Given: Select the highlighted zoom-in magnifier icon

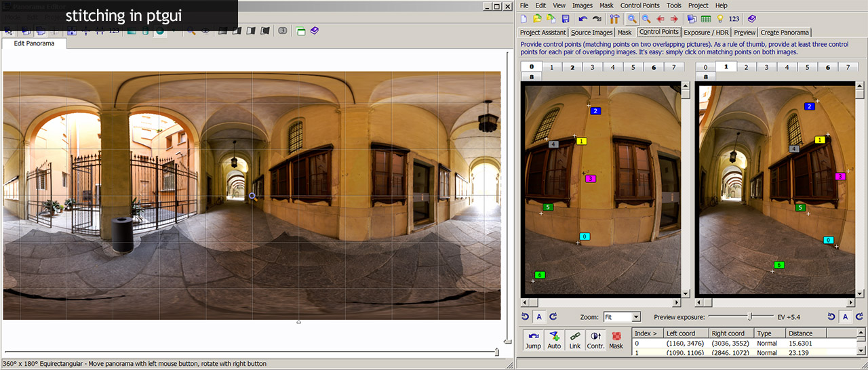Looking at the screenshot, I should pos(632,19).
